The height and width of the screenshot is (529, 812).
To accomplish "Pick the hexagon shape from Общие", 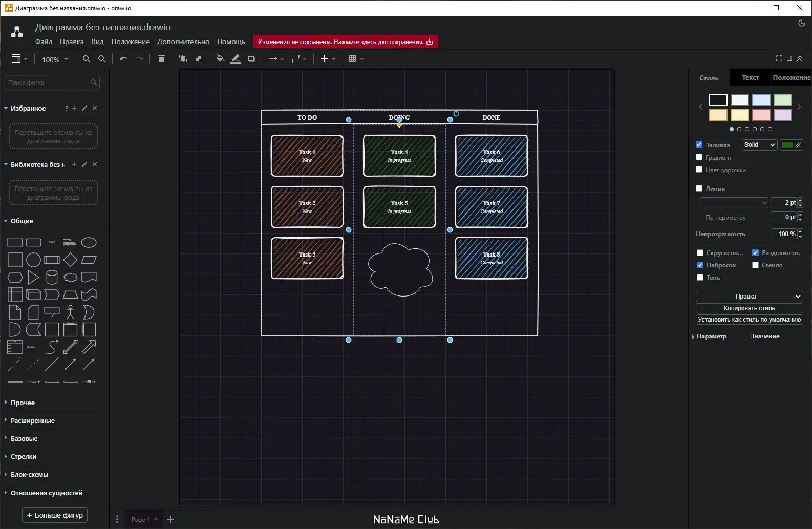I will 15,277.
